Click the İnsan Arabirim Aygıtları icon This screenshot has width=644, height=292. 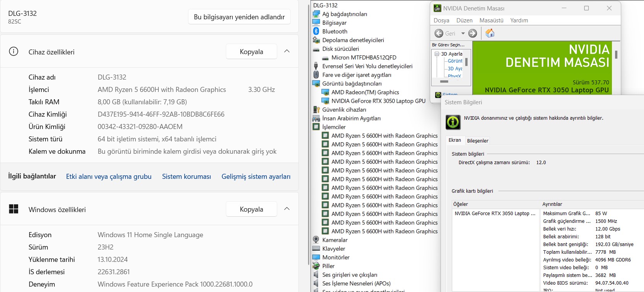[x=316, y=118]
